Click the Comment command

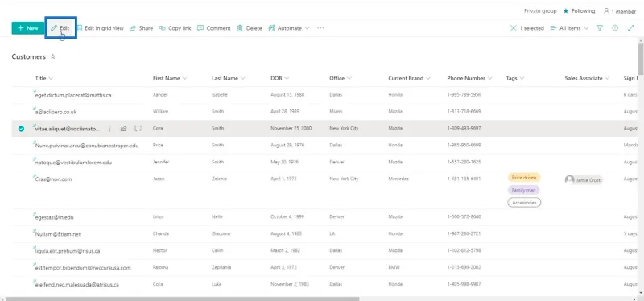click(x=214, y=28)
